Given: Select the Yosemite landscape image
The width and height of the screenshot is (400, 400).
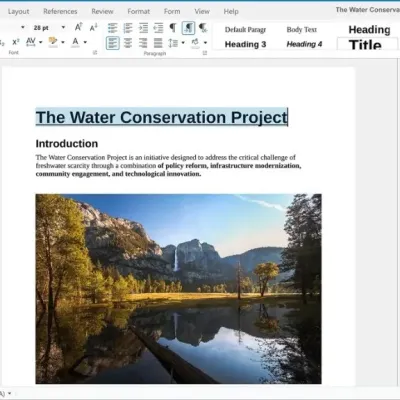Looking at the screenshot, I should 179,289.
